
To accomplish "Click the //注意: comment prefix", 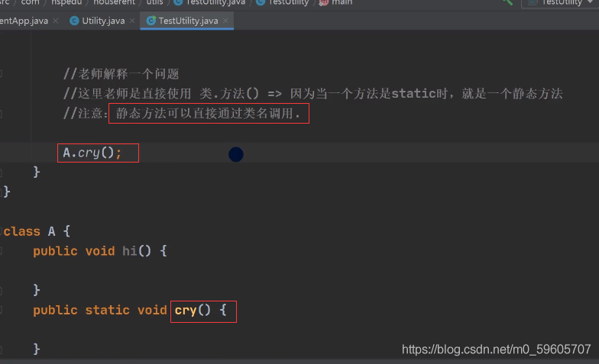I will [x=86, y=113].
